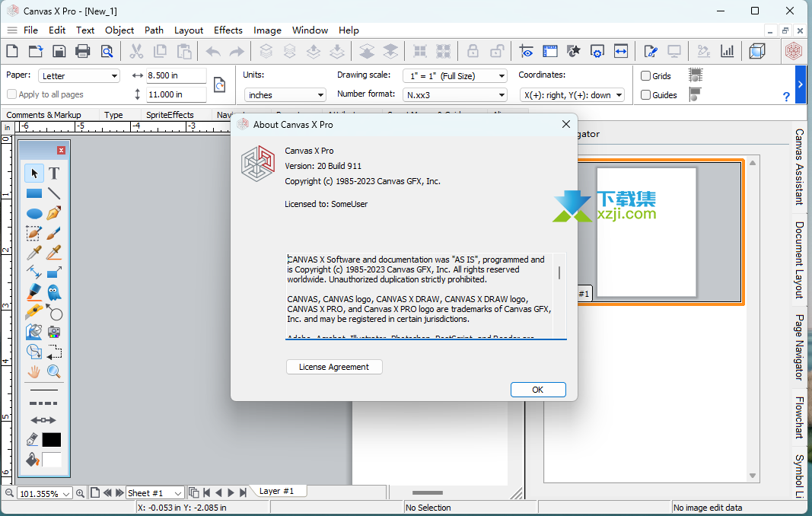This screenshot has height=516, width=812.
Task: Click the paper height 11.000 in field
Action: [x=176, y=94]
